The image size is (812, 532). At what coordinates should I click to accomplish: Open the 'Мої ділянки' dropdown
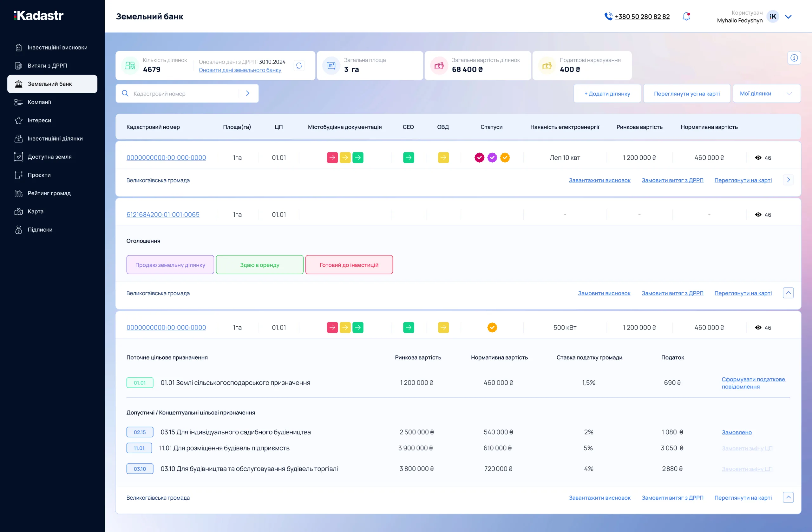click(x=766, y=94)
